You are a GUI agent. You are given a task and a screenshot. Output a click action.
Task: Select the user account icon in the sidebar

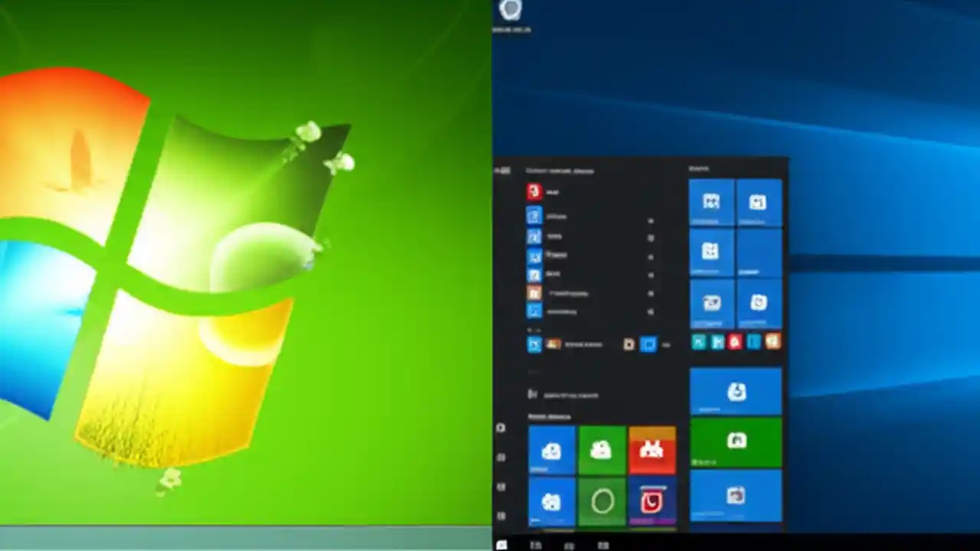pyautogui.click(x=501, y=429)
